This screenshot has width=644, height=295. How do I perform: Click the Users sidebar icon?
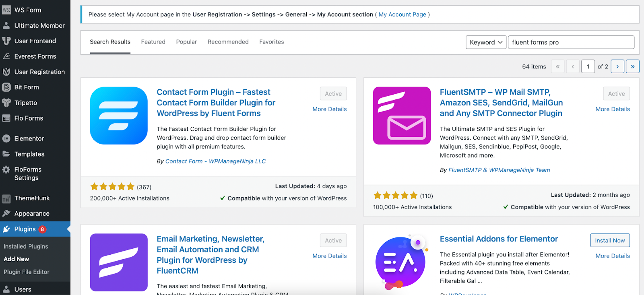pyautogui.click(x=6, y=289)
